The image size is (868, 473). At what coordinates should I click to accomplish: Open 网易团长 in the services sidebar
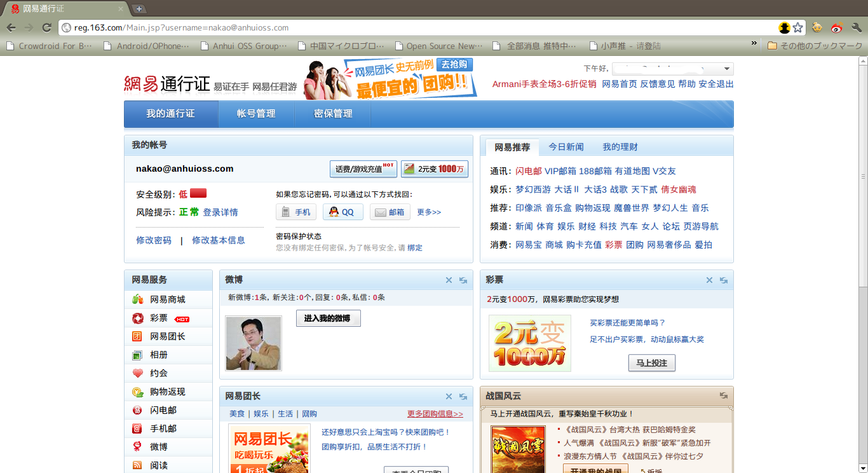pos(168,336)
